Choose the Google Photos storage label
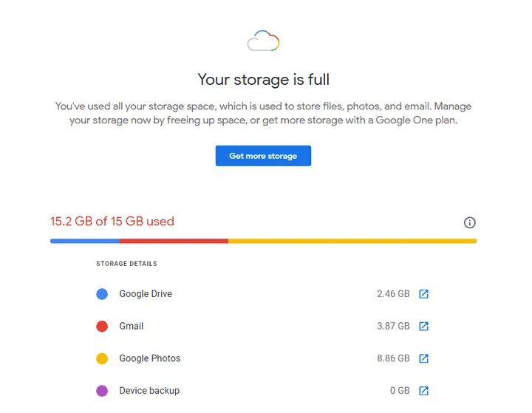This screenshot has width=532, height=413. pos(150,358)
